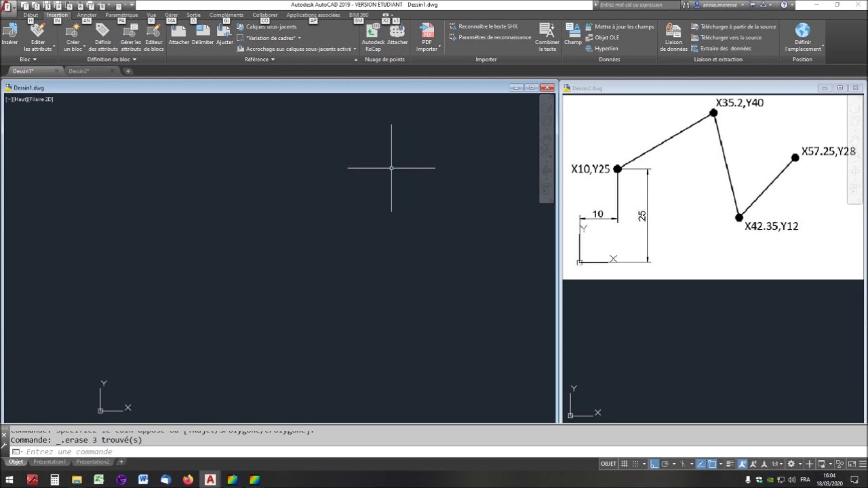
Task: Click Définir l'emplacement globe icon
Action: point(802,30)
